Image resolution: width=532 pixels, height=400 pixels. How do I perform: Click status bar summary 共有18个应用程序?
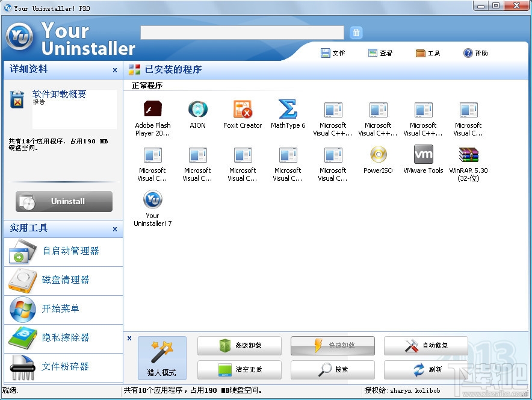click(x=193, y=390)
